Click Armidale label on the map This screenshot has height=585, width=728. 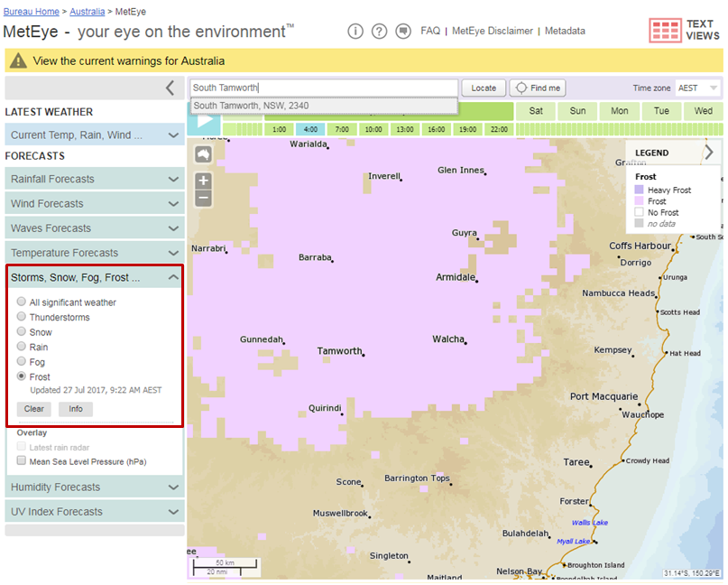coord(456,277)
